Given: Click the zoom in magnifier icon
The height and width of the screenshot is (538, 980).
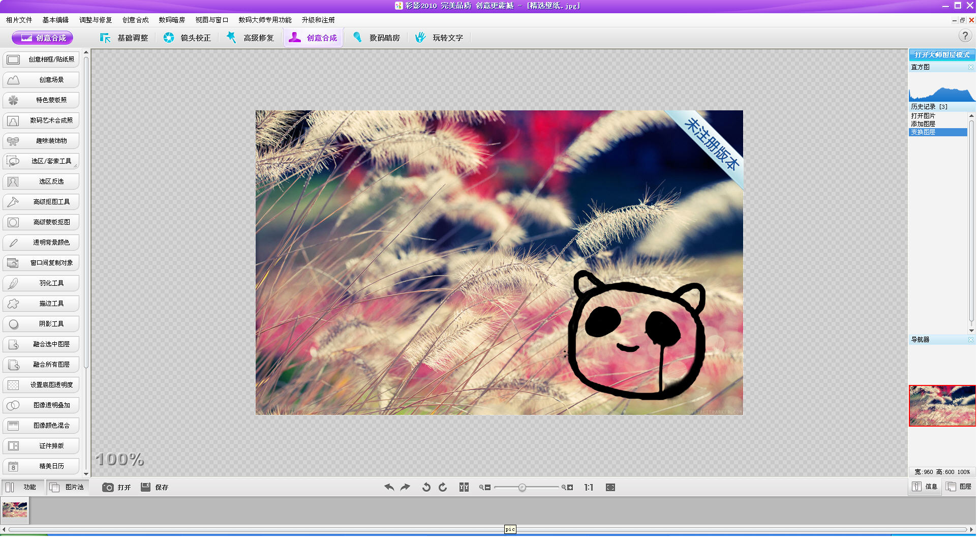Looking at the screenshot, I should (x=567, y=487).
